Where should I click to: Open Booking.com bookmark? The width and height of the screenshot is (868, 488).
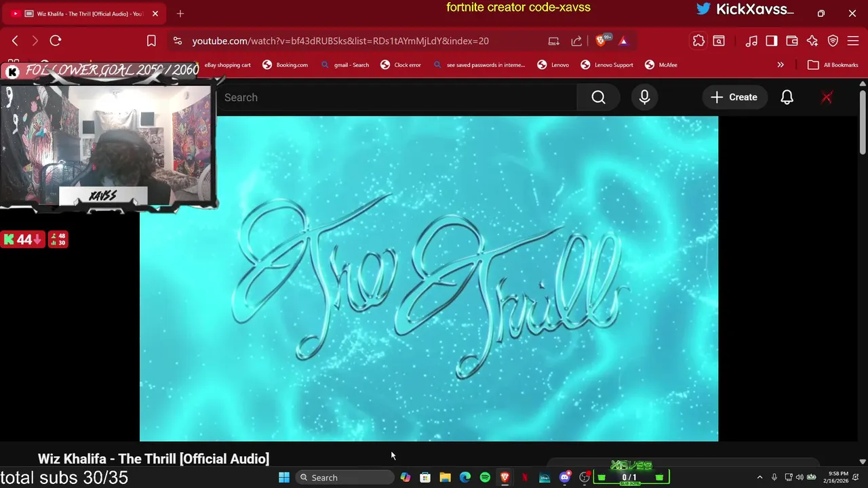(x=285, y=65)
